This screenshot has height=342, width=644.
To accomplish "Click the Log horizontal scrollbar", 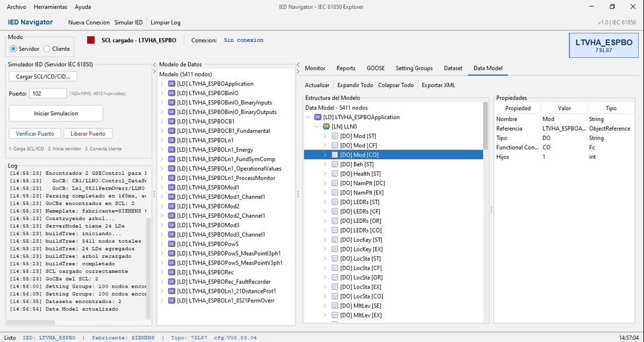I will click(x=31, y=323).
